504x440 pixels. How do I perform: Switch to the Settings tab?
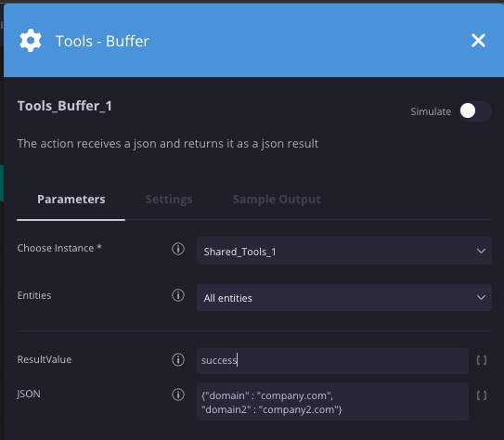(169, 200)
